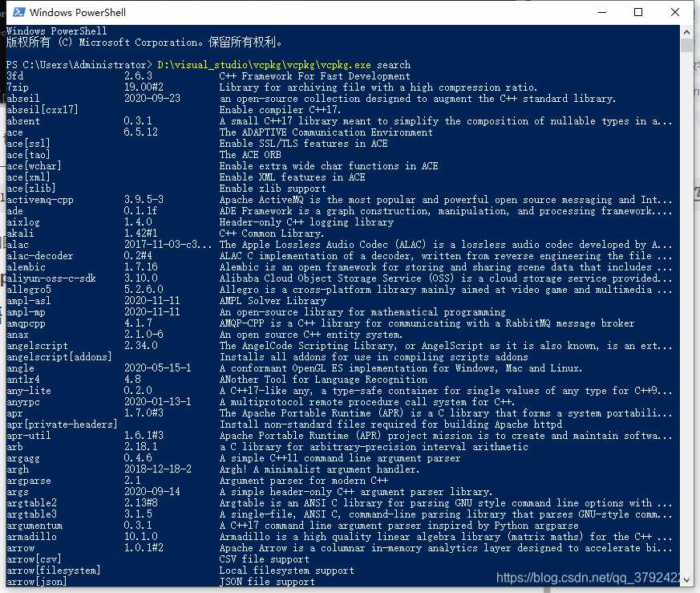
Task: Click the 'anax' package name
Action: coord(18,335)
